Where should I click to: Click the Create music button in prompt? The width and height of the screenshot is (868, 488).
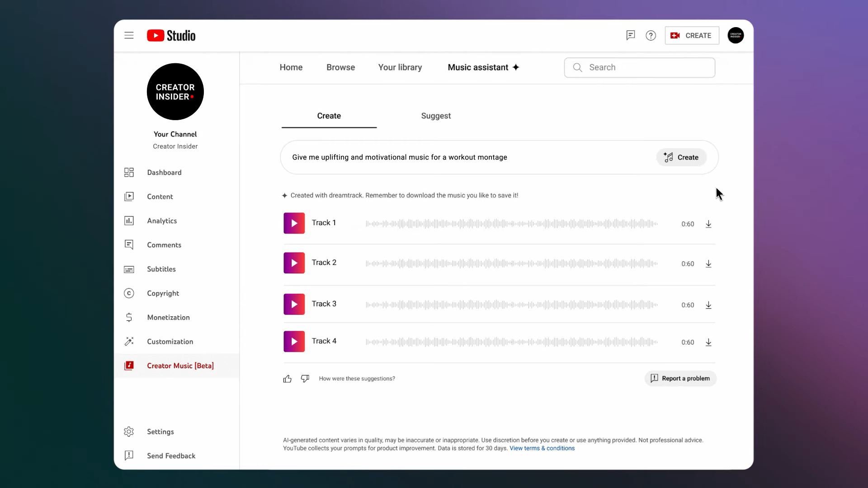[x=681, y=157]
